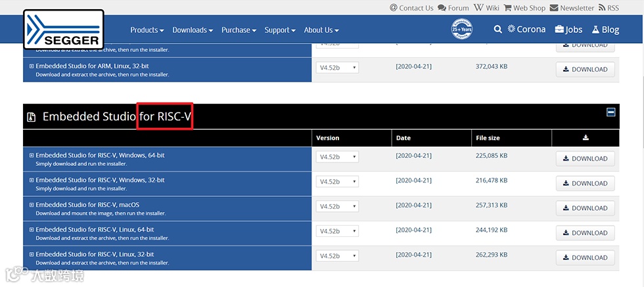Download Embedded Studio RISC-V Windows 32-bit
This screenshot has height=287, width=644.
pos(586,184)
